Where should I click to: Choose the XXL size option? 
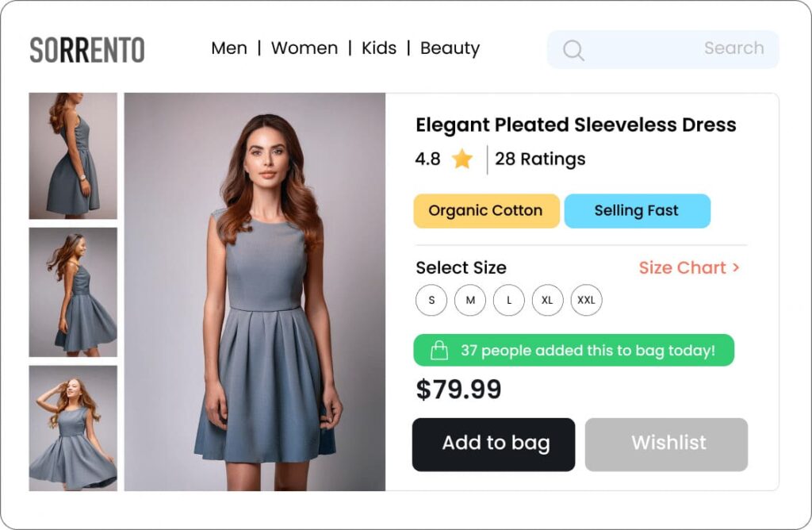(587, 301)
